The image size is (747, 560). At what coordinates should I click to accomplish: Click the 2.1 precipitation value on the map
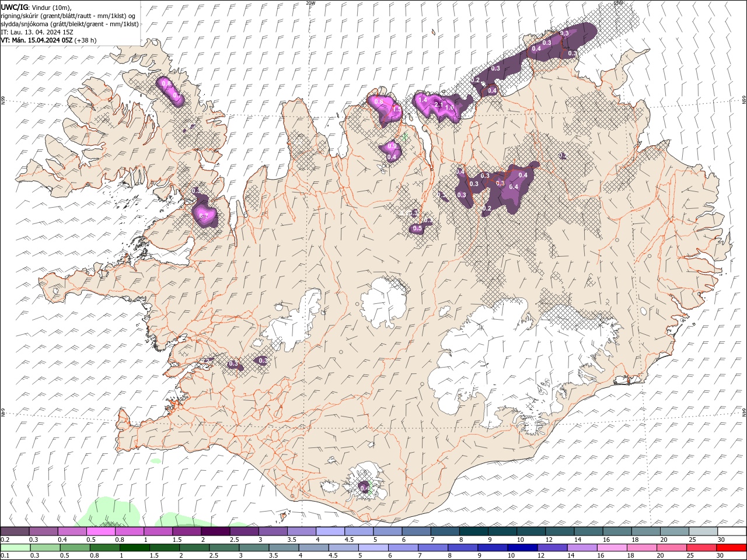tap(439, 104)
